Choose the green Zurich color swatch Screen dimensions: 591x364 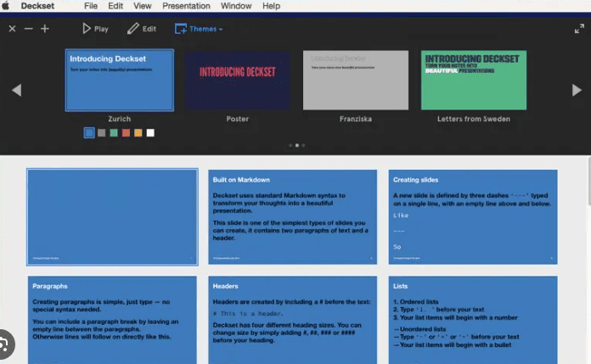pyautogui.click(x=114, y=132)
